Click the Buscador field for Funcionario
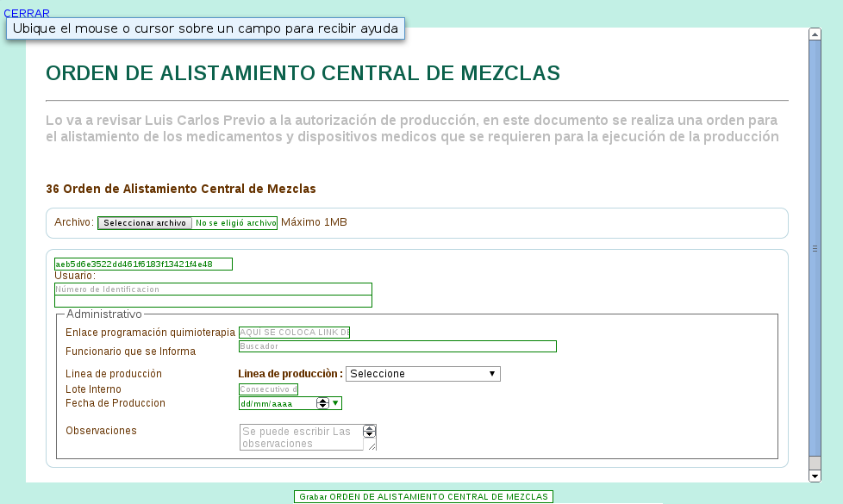This screenshot has width=843, height=504. click(x=397, y=346)
